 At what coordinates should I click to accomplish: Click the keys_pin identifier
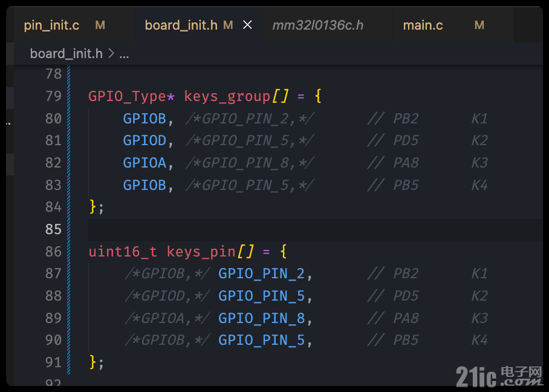[201, 252]
